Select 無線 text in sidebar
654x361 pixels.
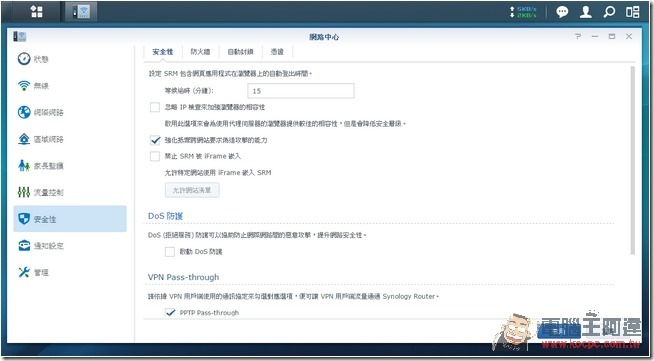click(x=41, y=86)
